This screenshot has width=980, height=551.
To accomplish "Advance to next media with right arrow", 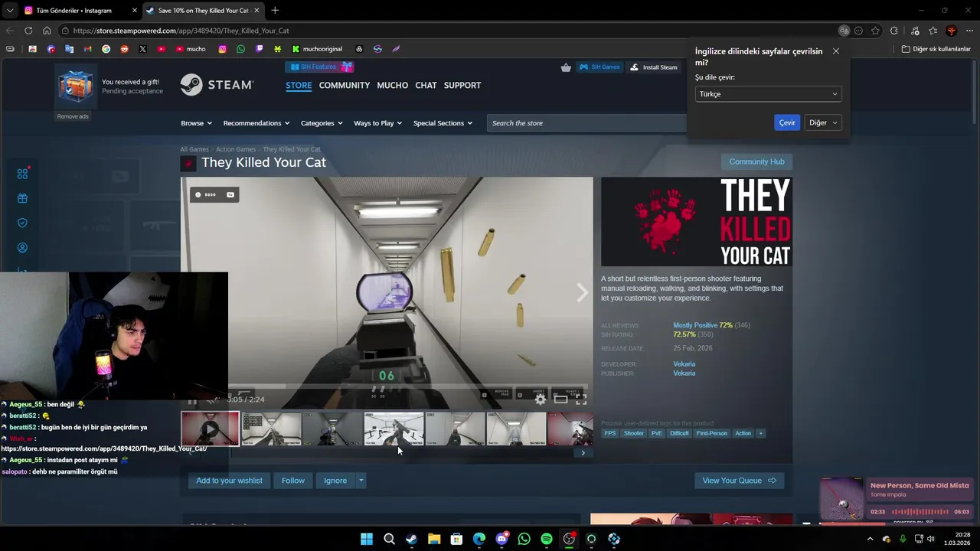I will [x=582, y=292].
